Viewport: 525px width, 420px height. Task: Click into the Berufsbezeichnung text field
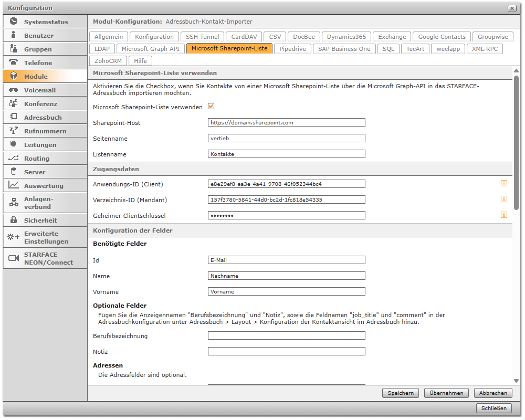pyautogui.click(x=286, y=336)
